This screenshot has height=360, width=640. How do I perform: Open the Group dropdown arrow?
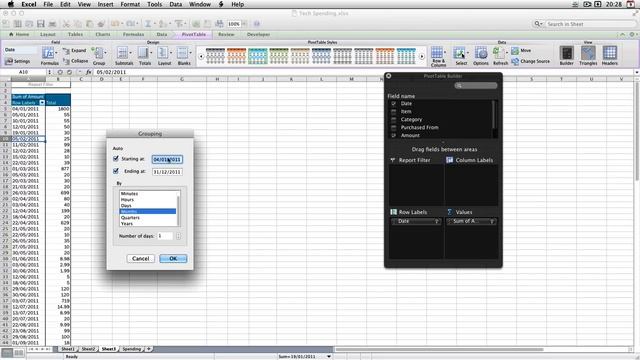106,53
